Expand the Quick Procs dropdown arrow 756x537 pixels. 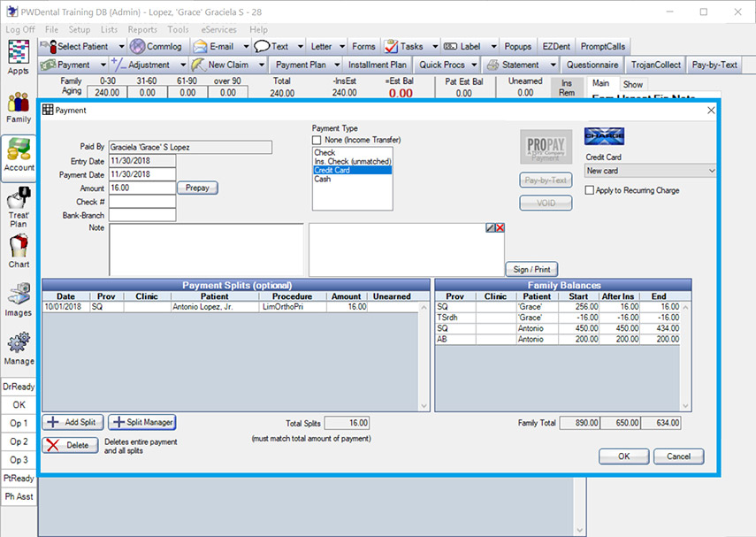coord(475,65)
